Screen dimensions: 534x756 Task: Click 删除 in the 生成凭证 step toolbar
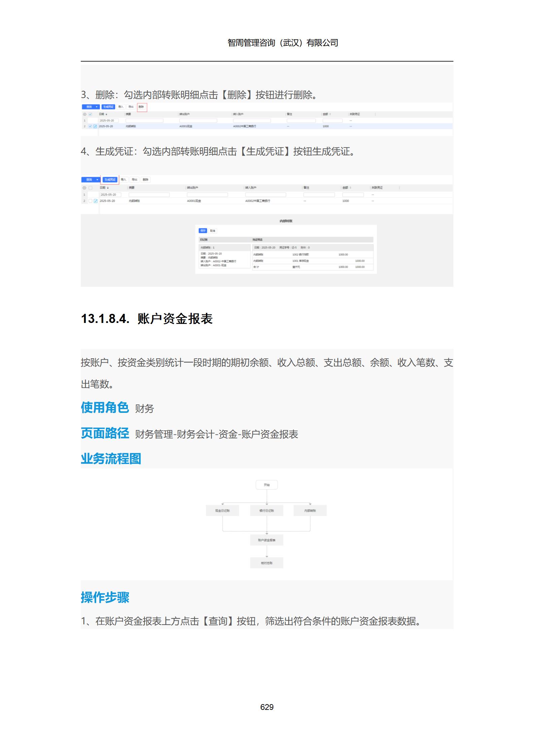pos(145,180)
